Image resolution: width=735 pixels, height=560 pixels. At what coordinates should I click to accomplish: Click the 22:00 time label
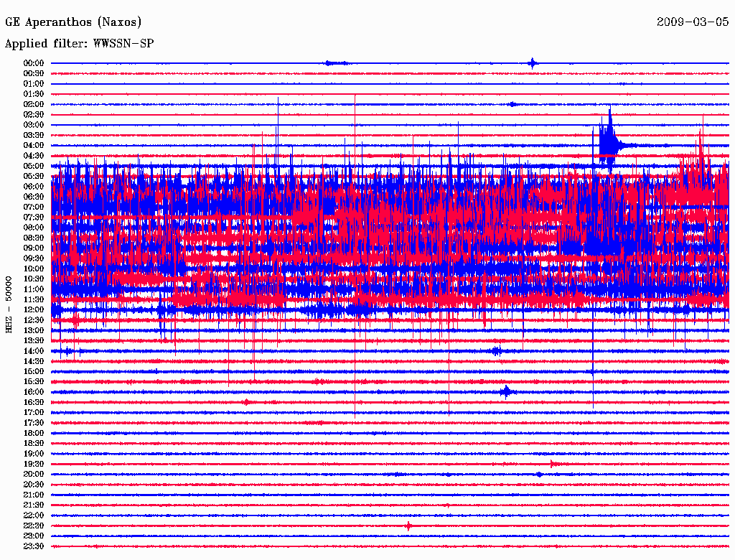click(x=34, y=515)
